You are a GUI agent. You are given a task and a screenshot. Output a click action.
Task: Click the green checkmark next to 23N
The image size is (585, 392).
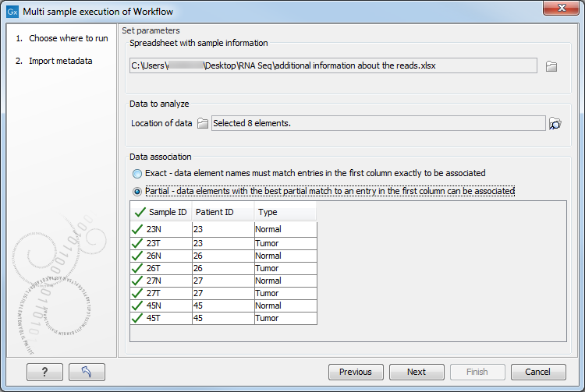(x=139, y=230)
